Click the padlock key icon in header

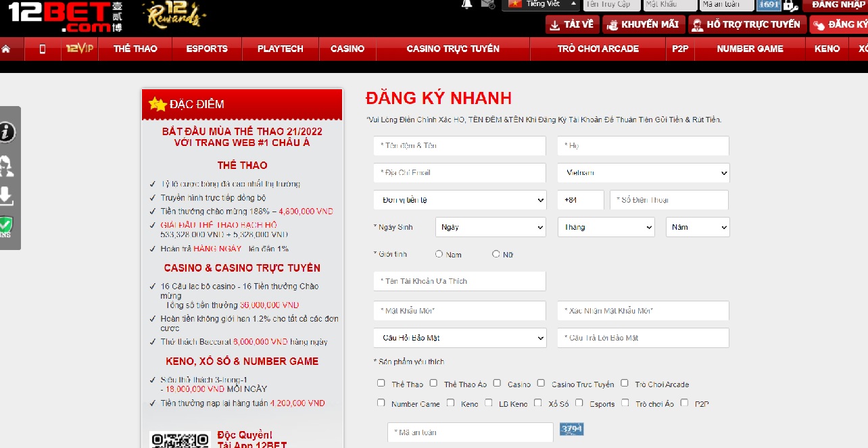tap(790, 5)
